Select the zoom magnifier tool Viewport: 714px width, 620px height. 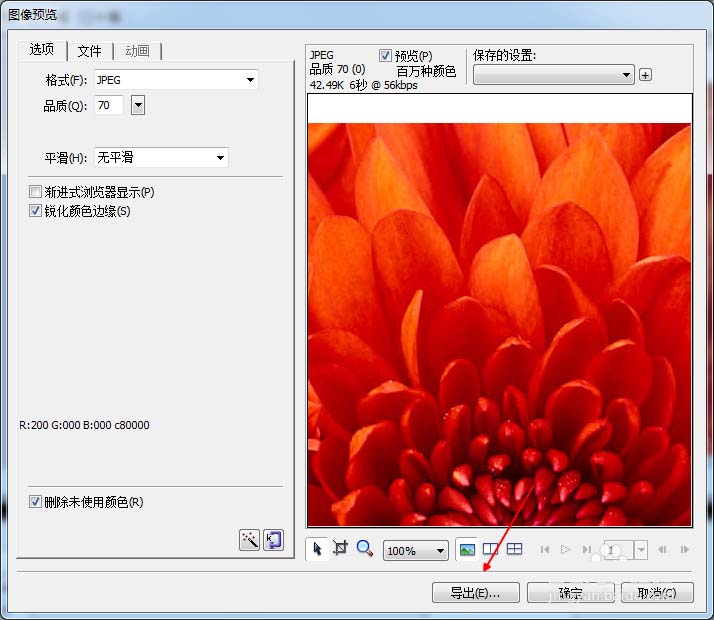click(365, 549)
